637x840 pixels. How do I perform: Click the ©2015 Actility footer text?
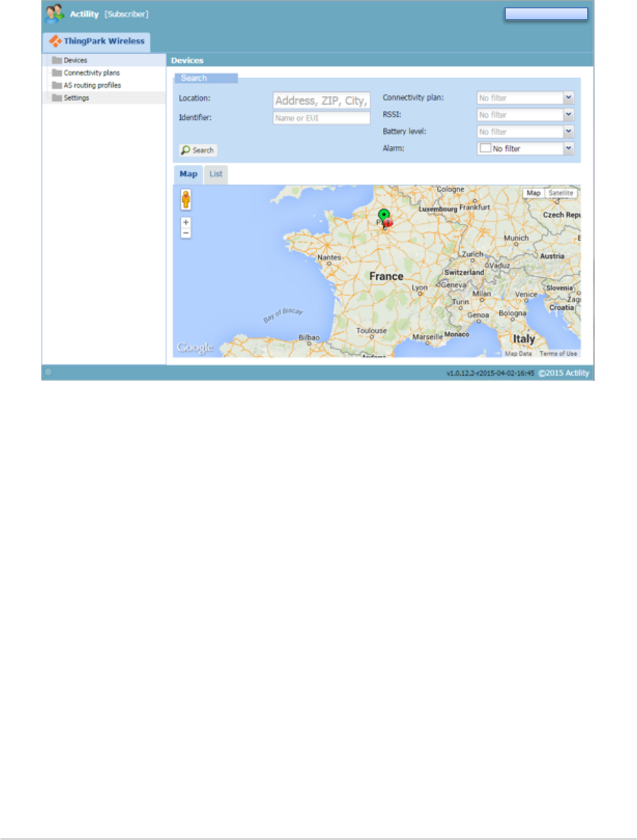(x=563, y=373)
